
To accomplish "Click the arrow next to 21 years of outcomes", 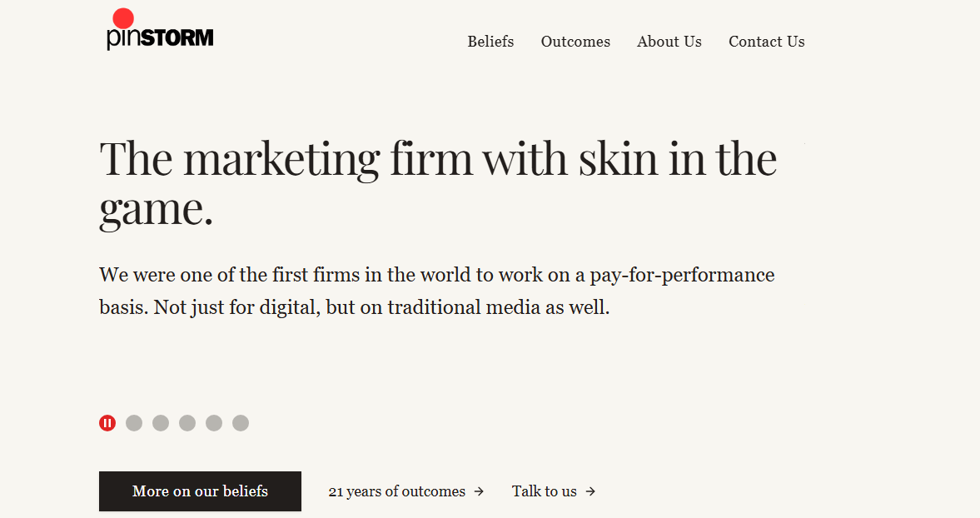I will [x=479, y=491].
